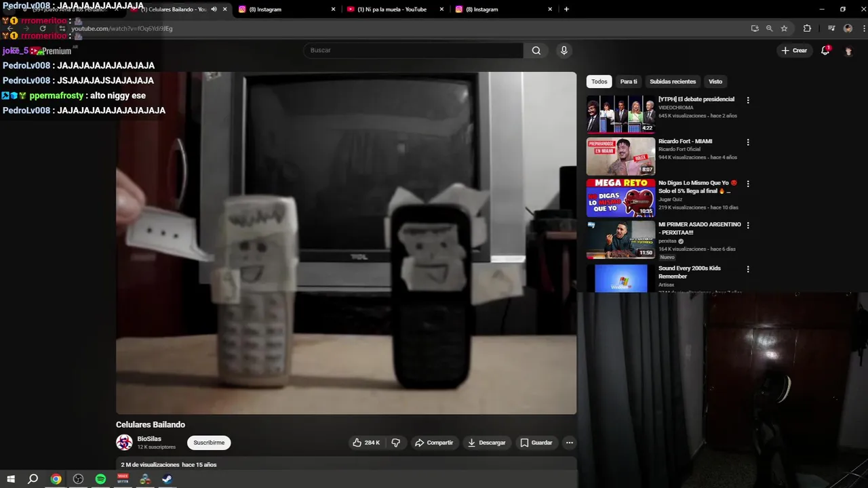
Task: Click the YouTube search magnifier button
Action: click(536, 50)
